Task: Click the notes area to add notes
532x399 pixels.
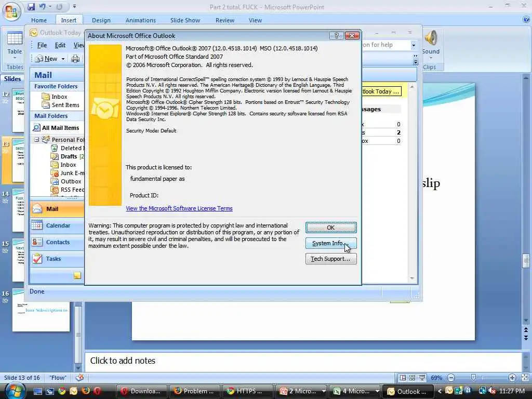Action: [x=303, y=361]
